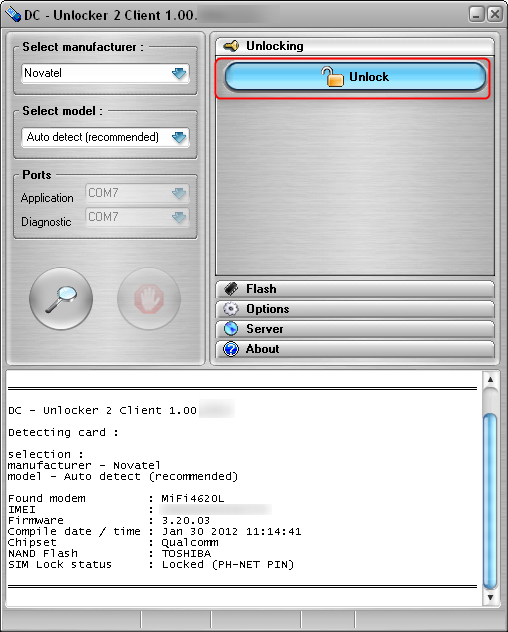The image size is (508, 632).
Task: Click the globe icon beside Server
Action: point(231,328)
